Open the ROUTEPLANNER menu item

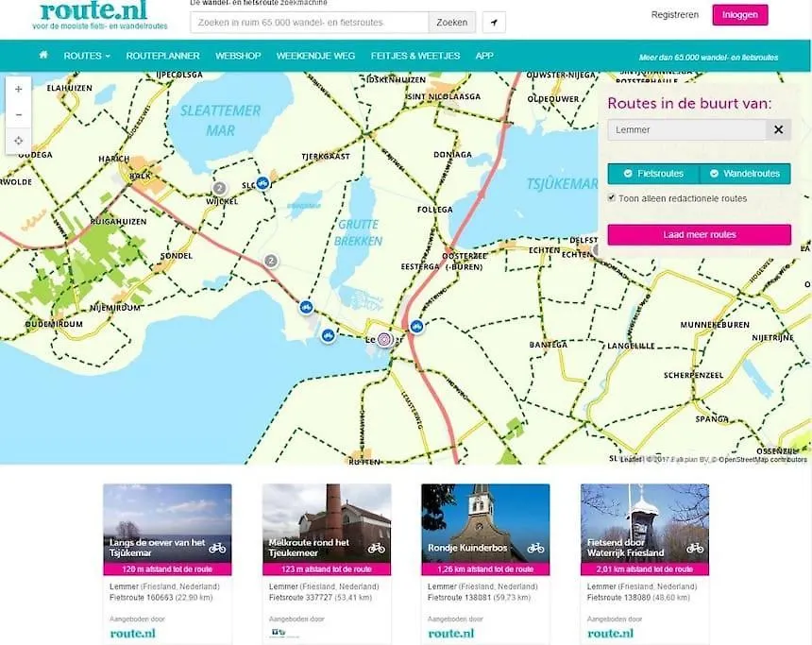tap(162, 56)
